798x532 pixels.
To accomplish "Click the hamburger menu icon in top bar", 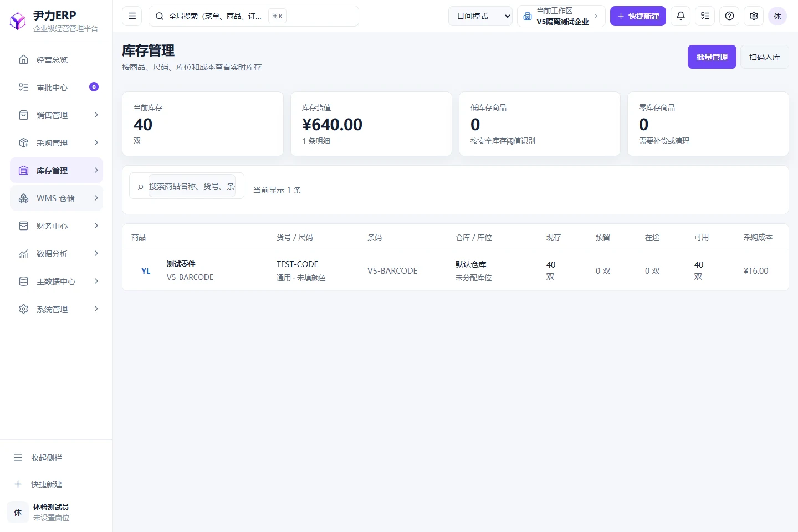I will (x=132, y=16).
